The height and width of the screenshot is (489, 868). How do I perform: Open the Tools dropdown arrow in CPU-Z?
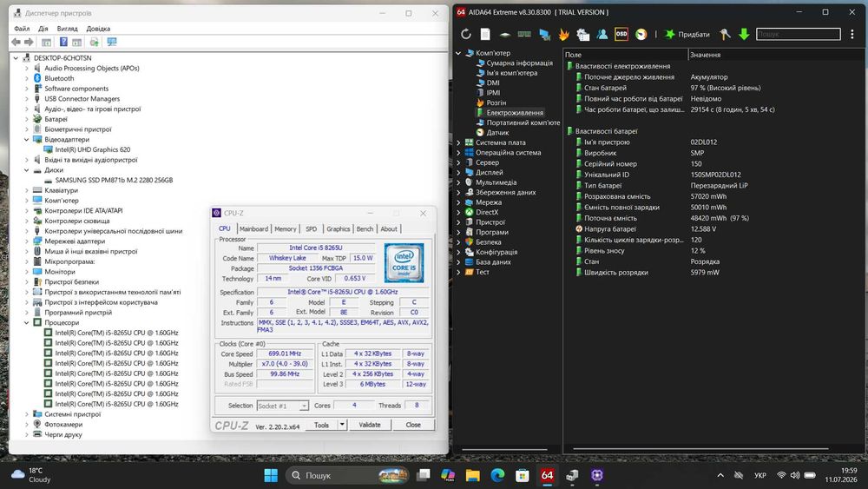point(342,425)
